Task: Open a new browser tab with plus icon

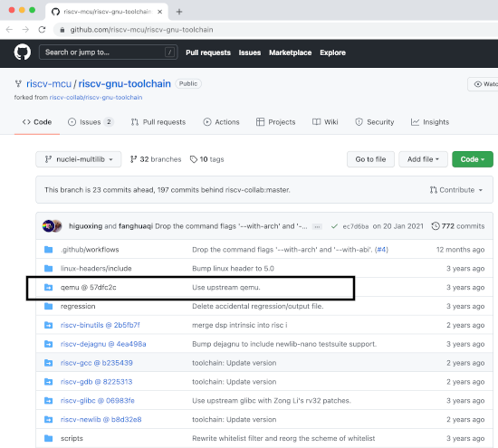Action: 179,12
